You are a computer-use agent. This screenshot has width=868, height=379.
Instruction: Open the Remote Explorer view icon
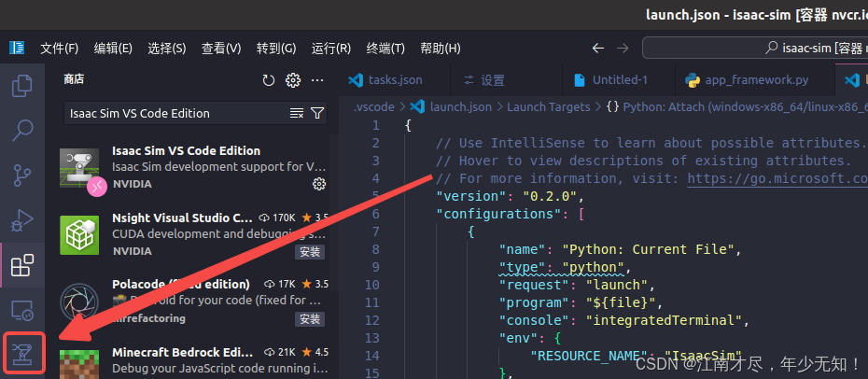[22, 311]
